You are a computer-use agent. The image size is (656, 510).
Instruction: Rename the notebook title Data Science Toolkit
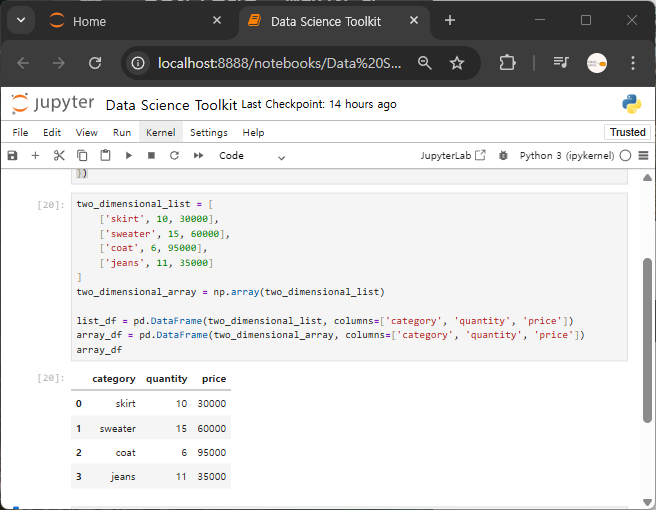coord(171,105)
